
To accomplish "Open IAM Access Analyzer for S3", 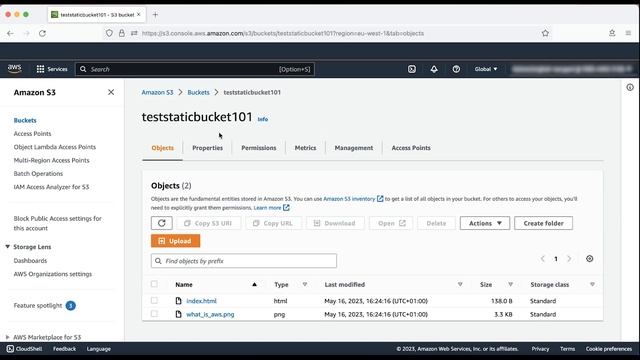I will tap(51, 187).
